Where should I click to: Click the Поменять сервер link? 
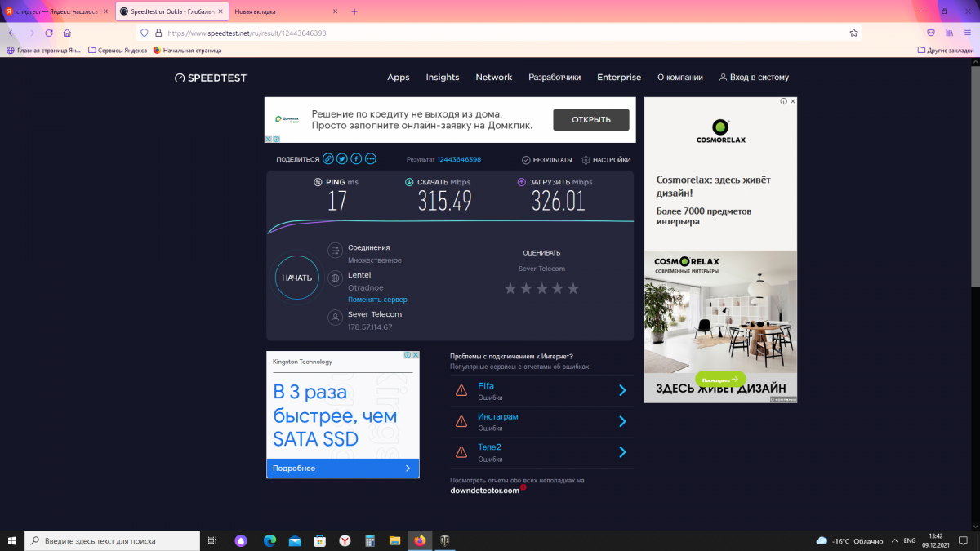pos(377,300)
